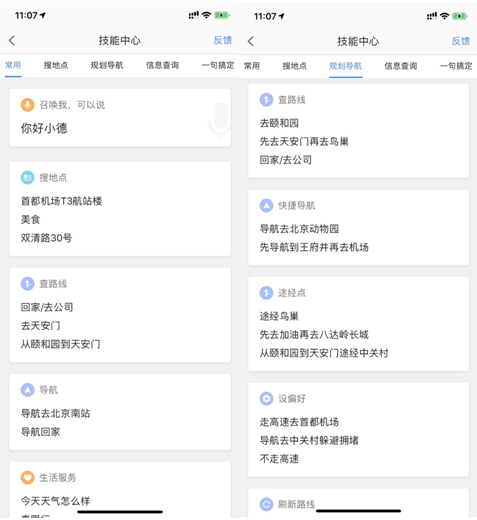Open 反馈 link on left screen
The width and height of the screenshot is (477, 520).
click(x=223, y=40)
